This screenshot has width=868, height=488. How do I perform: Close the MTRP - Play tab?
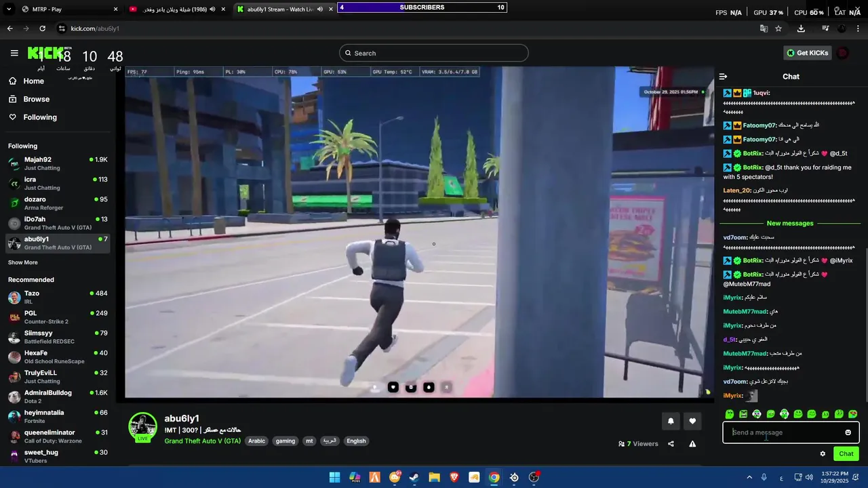[115, 9]
